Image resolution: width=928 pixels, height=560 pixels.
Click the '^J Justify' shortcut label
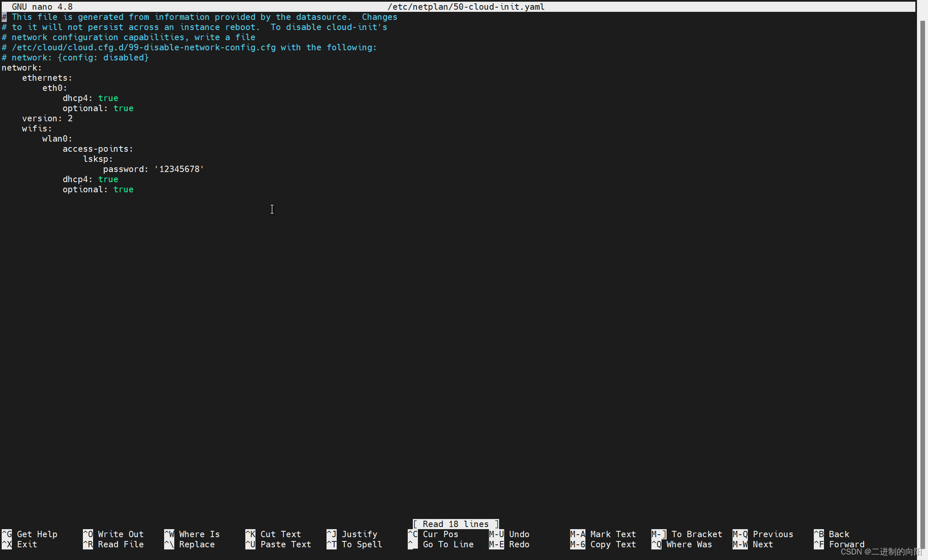(x=352, y=534)
